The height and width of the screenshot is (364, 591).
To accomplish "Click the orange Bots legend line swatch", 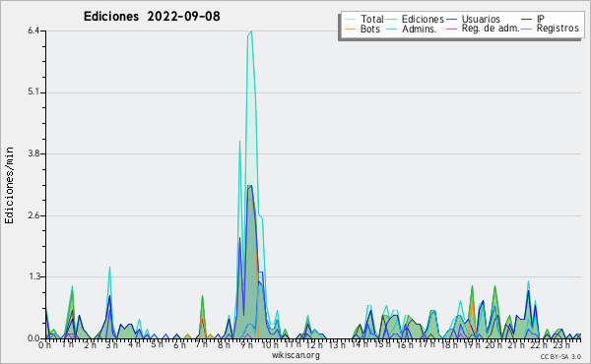I will coord(350,29).
